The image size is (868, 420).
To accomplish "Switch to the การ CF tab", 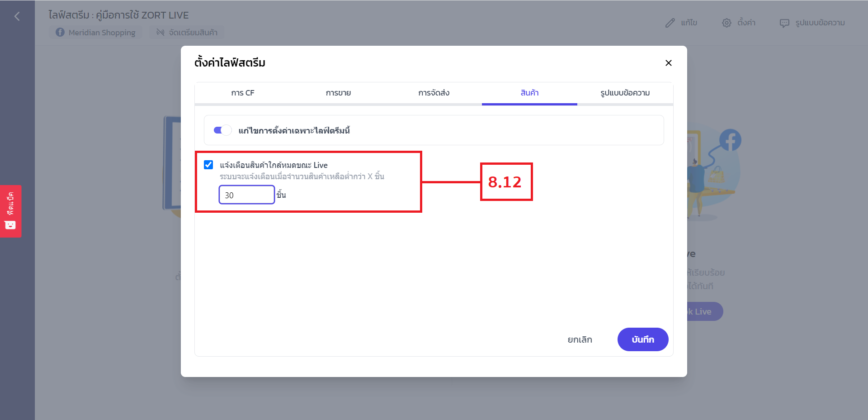I will (243, 93).
